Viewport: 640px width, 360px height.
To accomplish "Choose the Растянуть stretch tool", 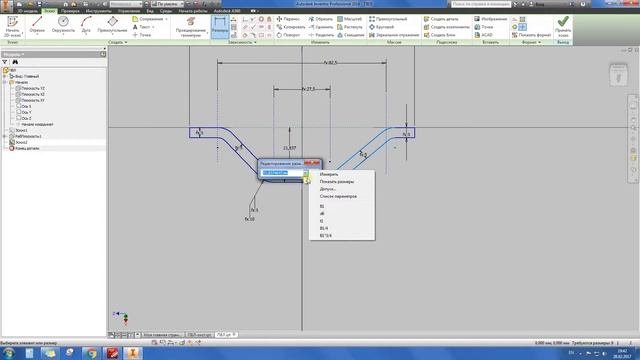I will [349, 27].
